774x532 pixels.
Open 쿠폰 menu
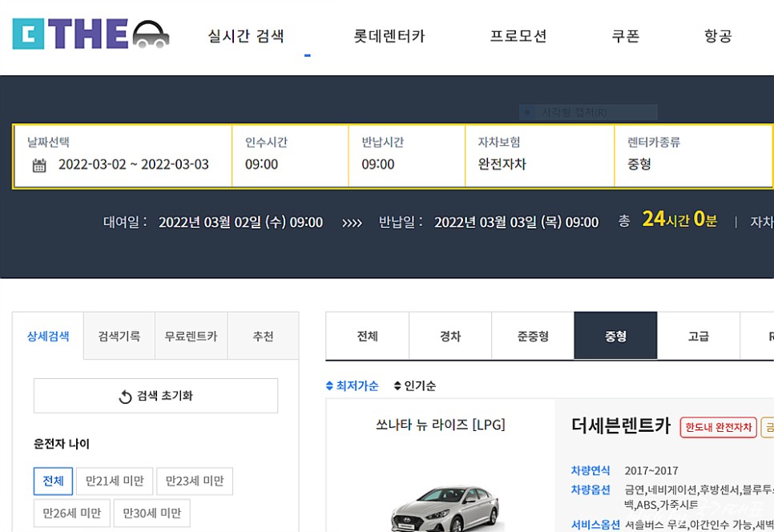click(626, 36)
